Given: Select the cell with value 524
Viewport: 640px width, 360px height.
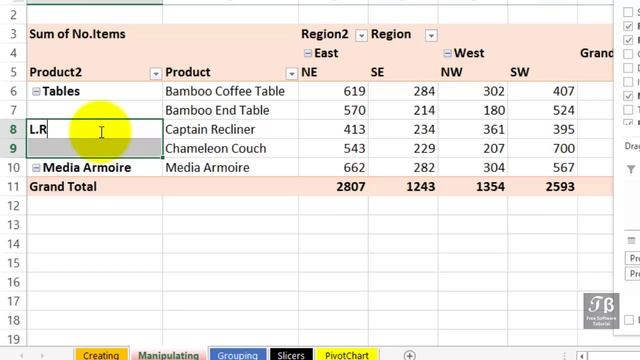Looking at the screenshot, I should click(x=542, y=110).
